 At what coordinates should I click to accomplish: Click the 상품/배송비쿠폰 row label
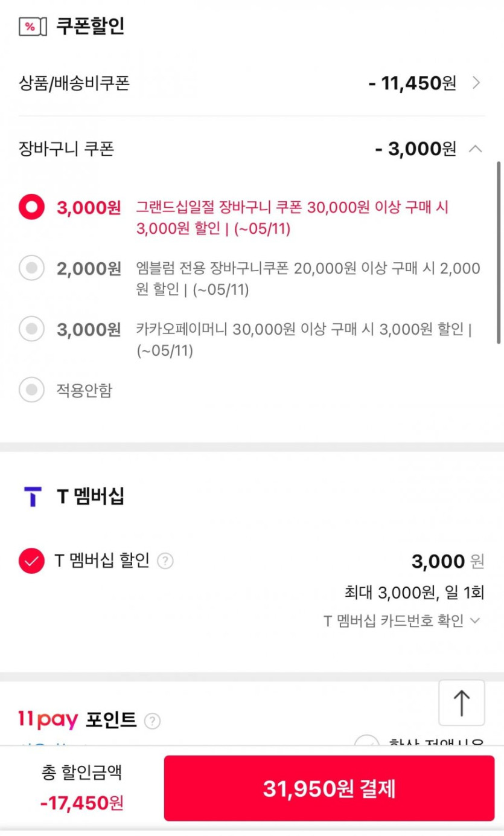[x=74, y=83]
